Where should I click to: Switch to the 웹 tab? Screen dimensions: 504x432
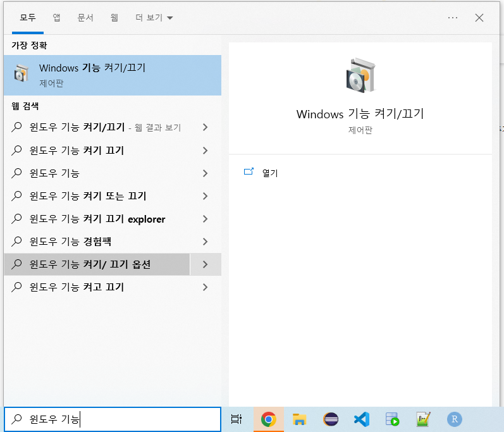pos(114,17)
